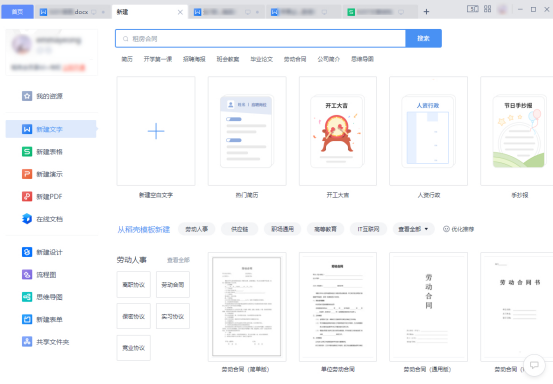Open profile avatar in sidebar card

[x=22, y=44]
